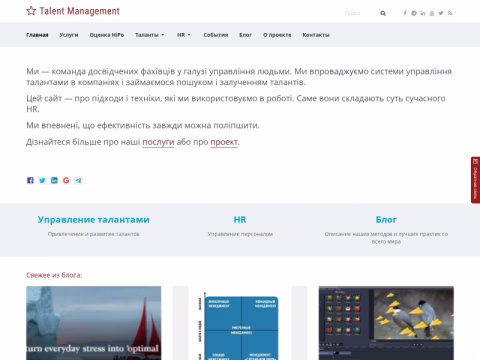The image size is (480, 360).
Task: Expand the Таланты dropdown menu
Action: point(150,35)
